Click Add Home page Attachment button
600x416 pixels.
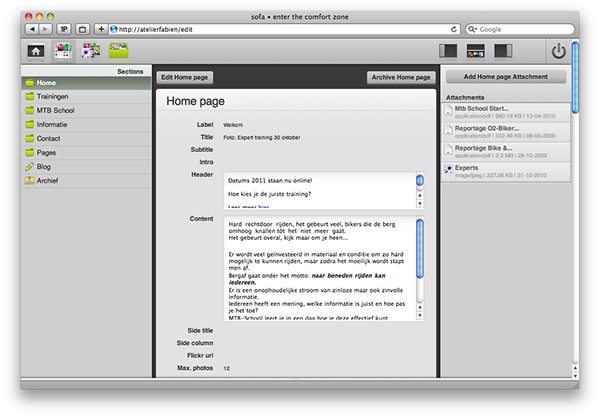505,77
